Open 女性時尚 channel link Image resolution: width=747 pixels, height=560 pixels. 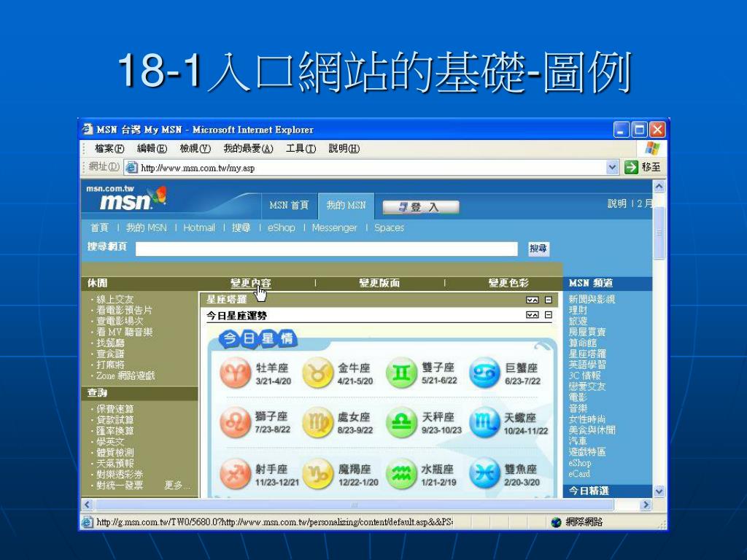point(587,419)
